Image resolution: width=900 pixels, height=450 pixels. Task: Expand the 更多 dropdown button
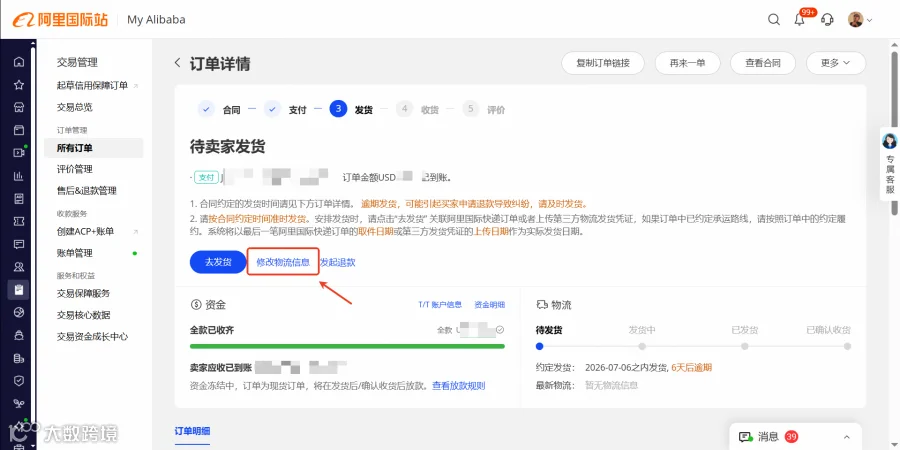(836, 63)
